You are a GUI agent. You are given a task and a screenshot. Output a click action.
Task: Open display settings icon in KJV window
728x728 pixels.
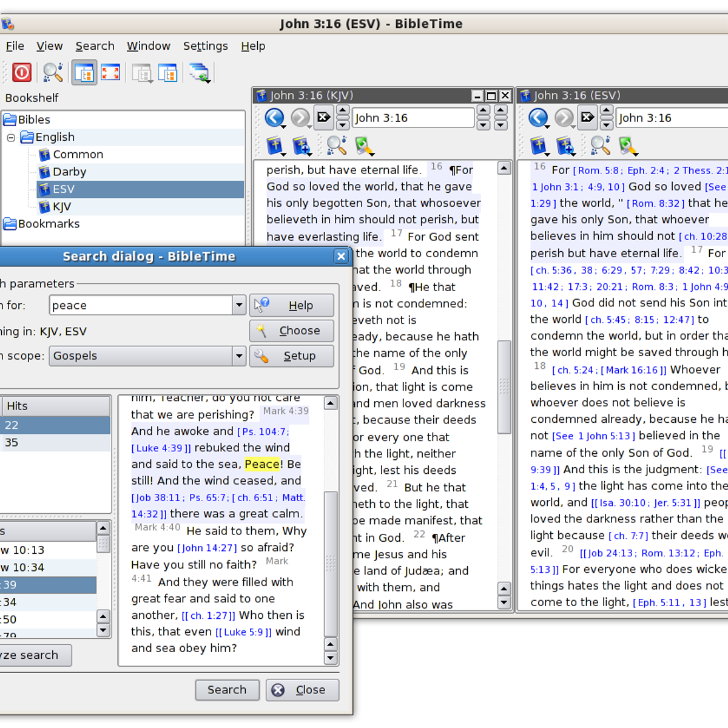coord(364,146)
